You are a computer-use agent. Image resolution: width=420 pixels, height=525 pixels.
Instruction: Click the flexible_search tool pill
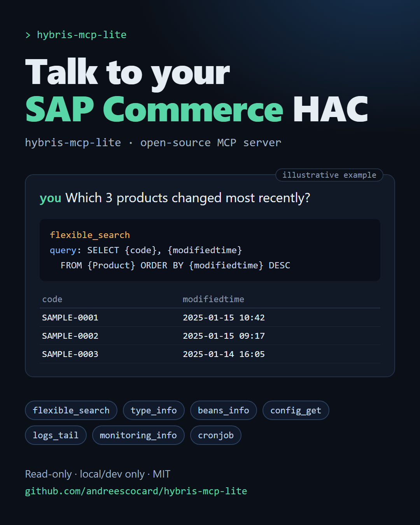71,410
